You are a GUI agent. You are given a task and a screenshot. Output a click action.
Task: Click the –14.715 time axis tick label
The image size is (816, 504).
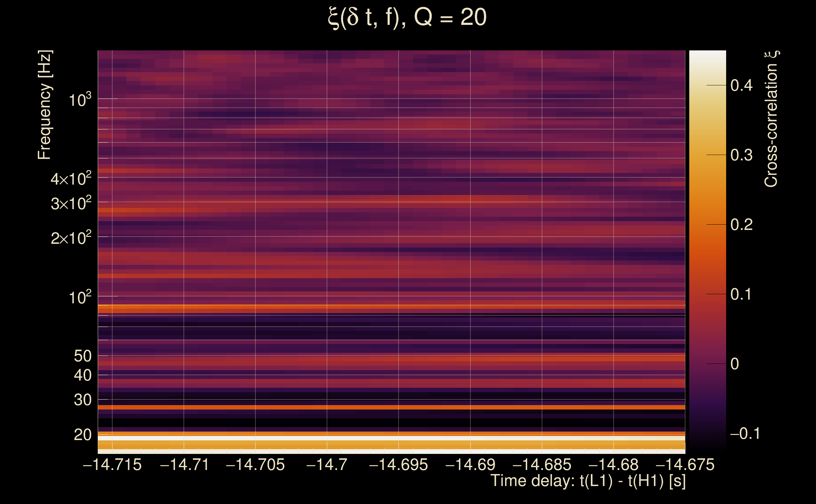(112, 465)
